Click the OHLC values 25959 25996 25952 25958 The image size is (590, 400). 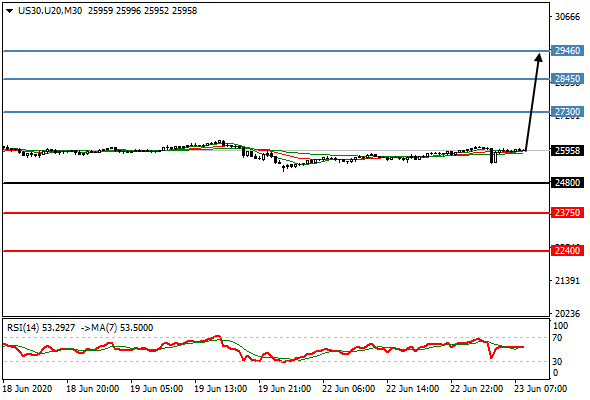click(x=143, y=11)
